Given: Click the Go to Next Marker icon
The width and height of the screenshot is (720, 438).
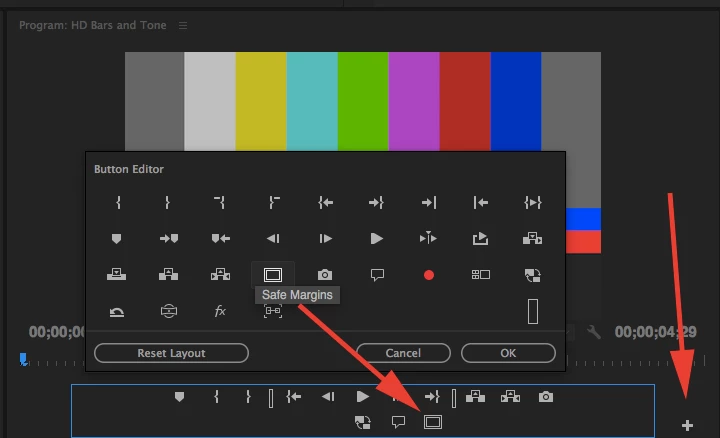Looking at the screenshot, I should (169, 239).
